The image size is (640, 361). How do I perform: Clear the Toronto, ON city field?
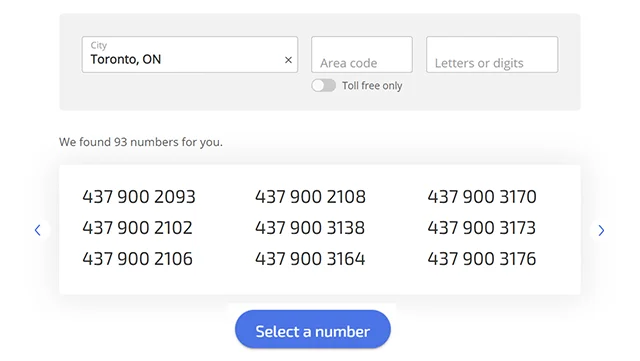(288, 60)
